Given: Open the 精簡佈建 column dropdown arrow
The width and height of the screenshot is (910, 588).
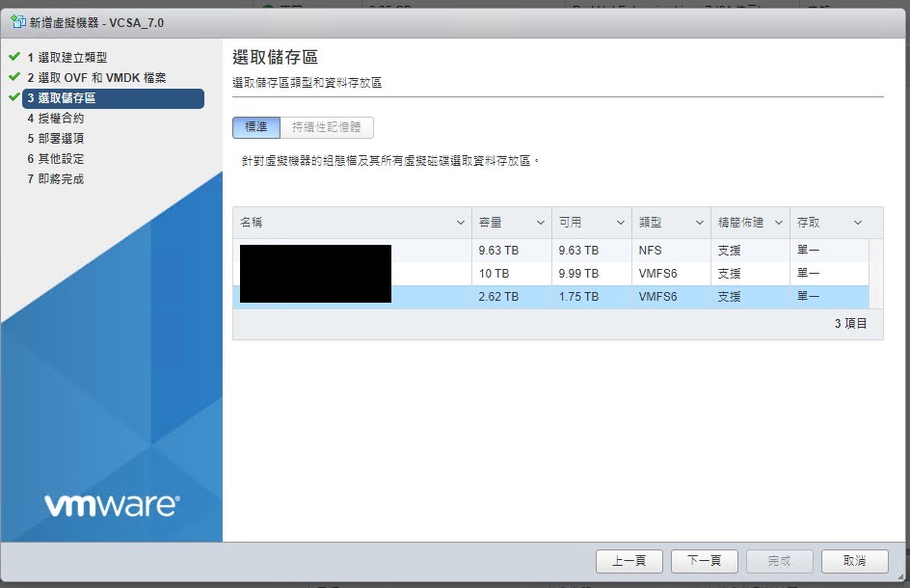Looking at the screenshot, I should [x=779, y=223].
